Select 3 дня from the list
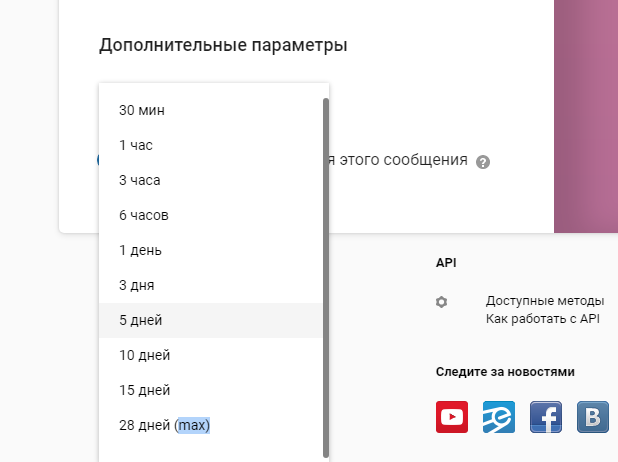Image resolution: width=618 pixels, height=462 pixels. 137,285
